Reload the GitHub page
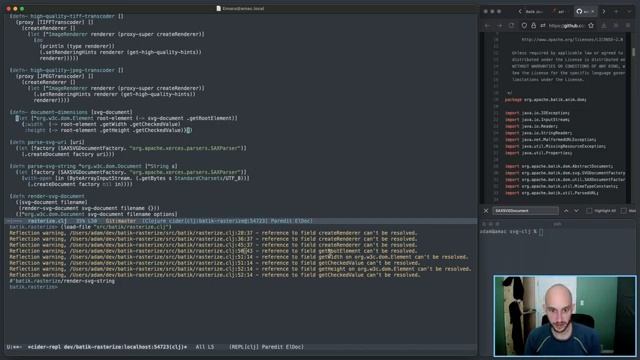This screenshot has height=360, width=640. coord(511,25)
